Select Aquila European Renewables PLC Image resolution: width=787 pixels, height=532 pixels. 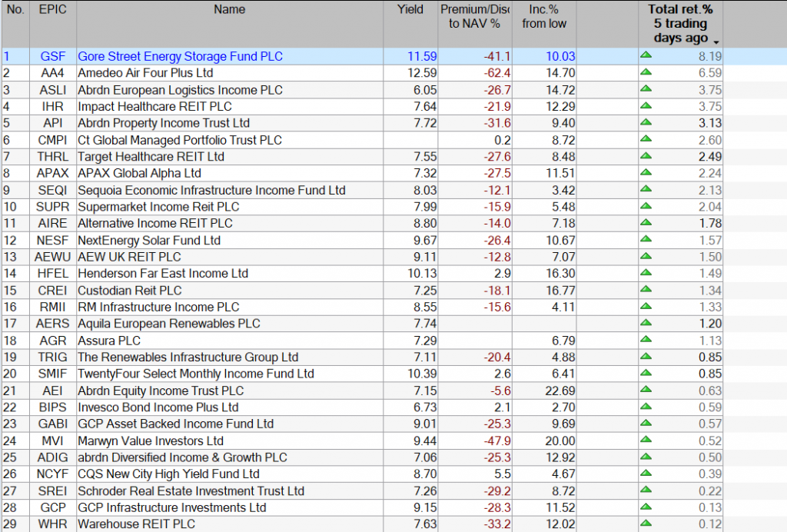click(x=169, y=324)
